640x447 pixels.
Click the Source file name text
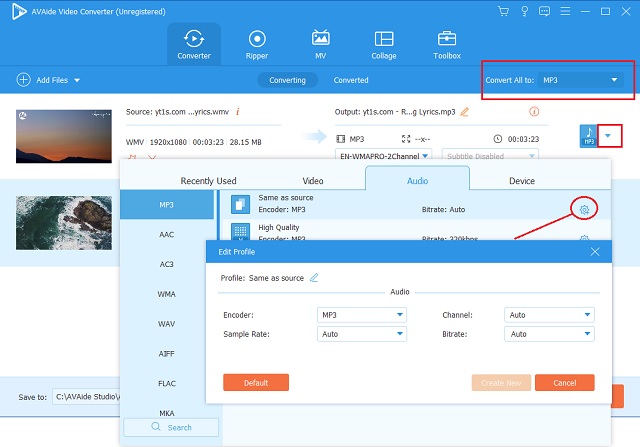point(177,111)
